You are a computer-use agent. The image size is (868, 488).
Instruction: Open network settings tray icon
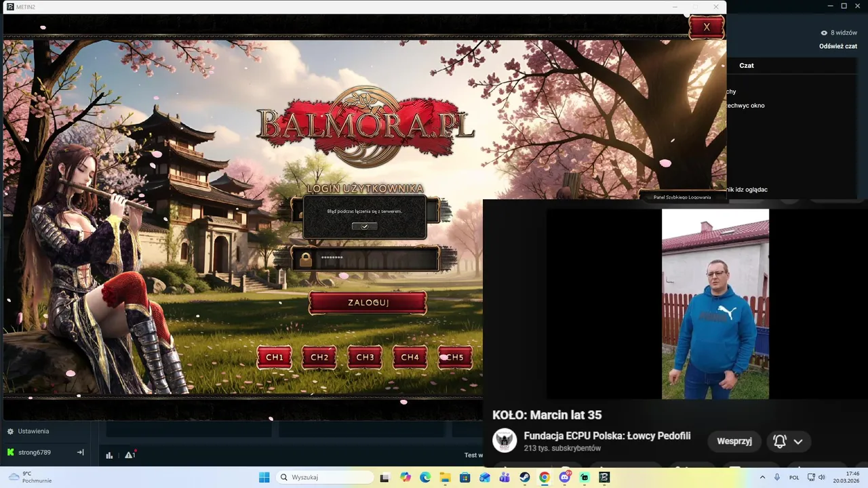point(811,477)
